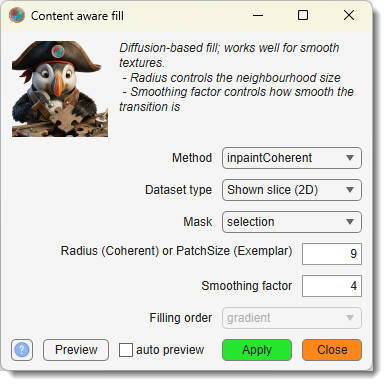Click the 'Method' label text

pyautogui.click(x=192, y=158)
